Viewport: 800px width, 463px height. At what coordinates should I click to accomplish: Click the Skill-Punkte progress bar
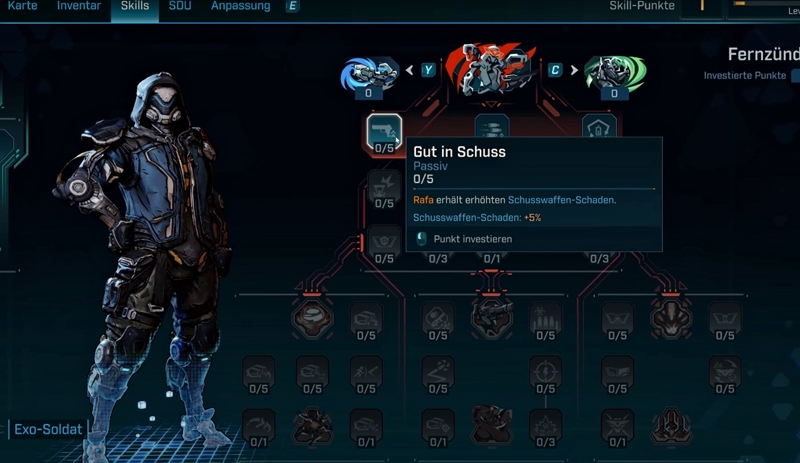click(765, 4)
